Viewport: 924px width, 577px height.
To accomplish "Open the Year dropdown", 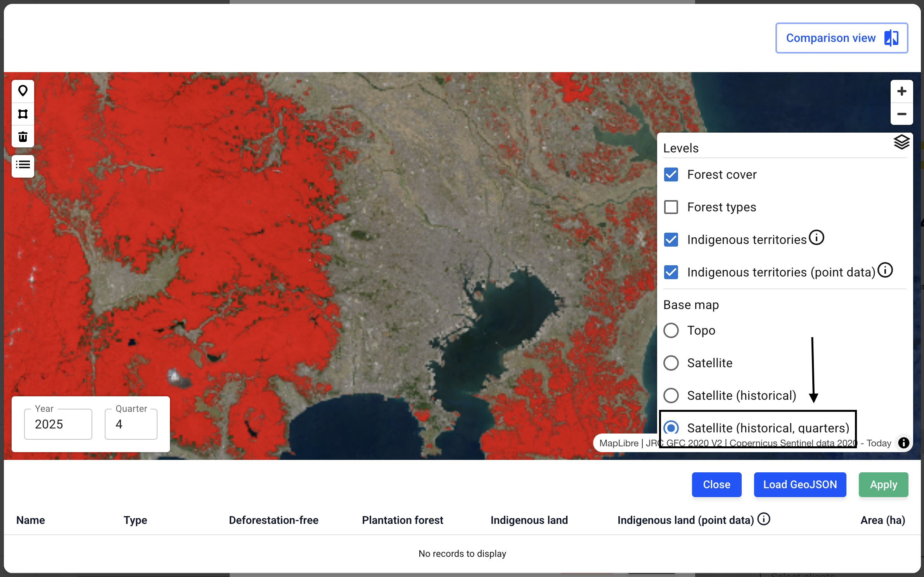I will [58, 424].
